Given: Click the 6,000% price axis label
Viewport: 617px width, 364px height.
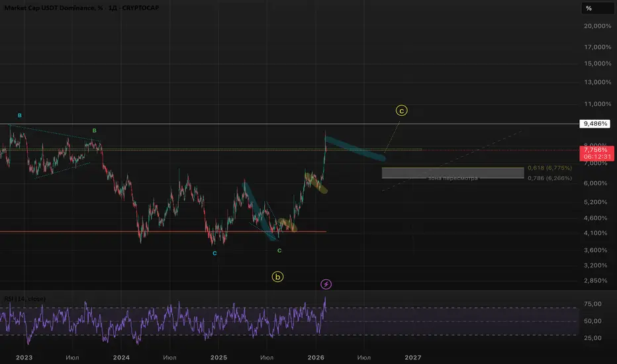Looking at the screenshot, I should [x=596, y=183].
